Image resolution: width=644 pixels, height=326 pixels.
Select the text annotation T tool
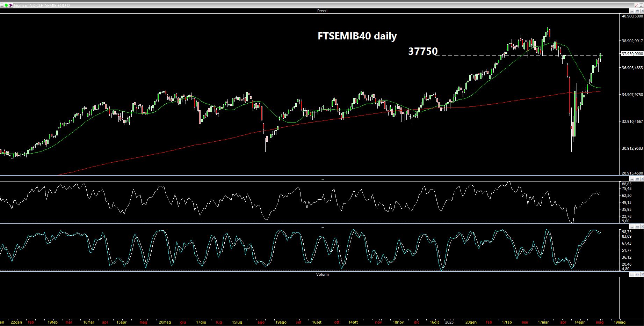(x=641, y=5)
